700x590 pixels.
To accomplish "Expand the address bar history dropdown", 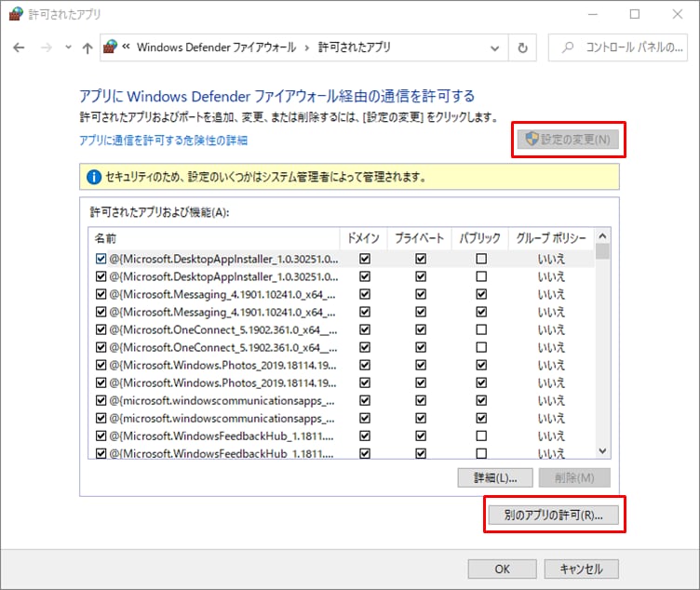I will click(494, 47).
